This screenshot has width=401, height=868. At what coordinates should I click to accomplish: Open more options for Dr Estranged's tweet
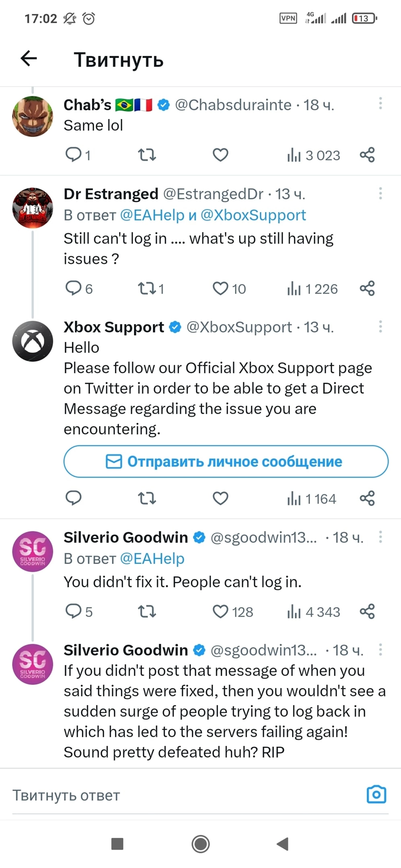click(x=380, y=193)
